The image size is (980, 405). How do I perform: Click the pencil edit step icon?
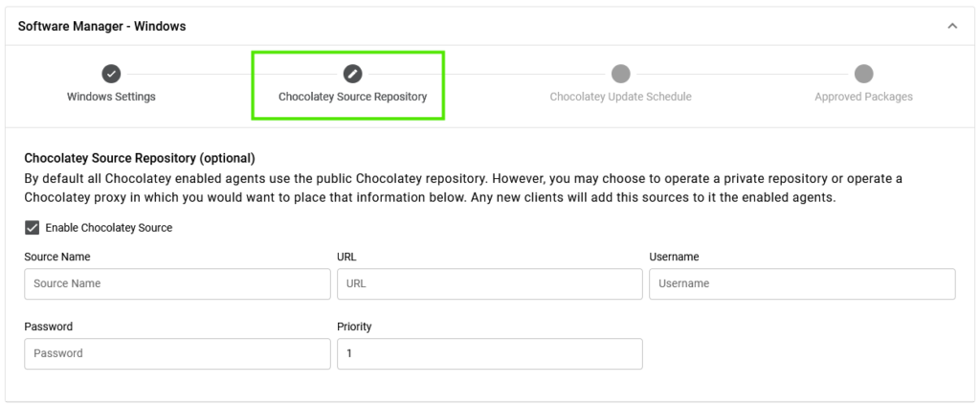(x=352, y=74)
